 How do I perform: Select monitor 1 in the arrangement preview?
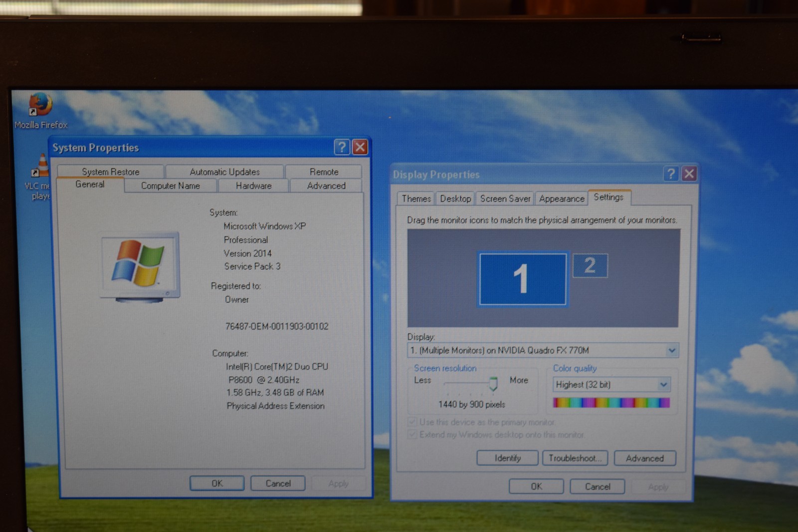click(x=523, y=279)
